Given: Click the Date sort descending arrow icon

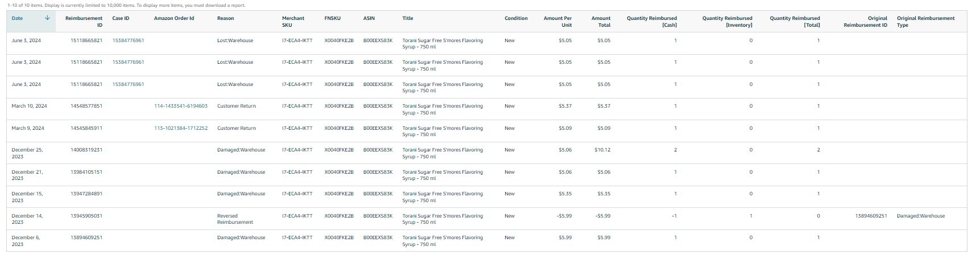Looking at the screenshot, I should coord(47,18).
